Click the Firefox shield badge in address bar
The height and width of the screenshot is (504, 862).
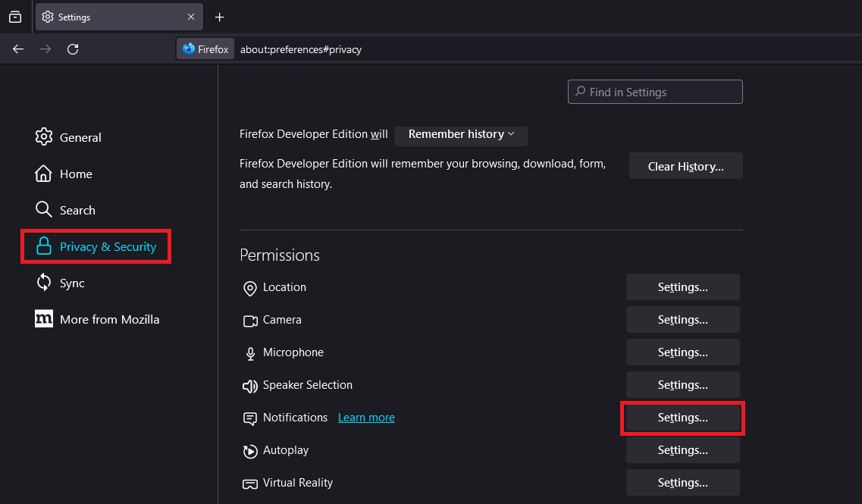pyautogui.click(x=205, y=49)
